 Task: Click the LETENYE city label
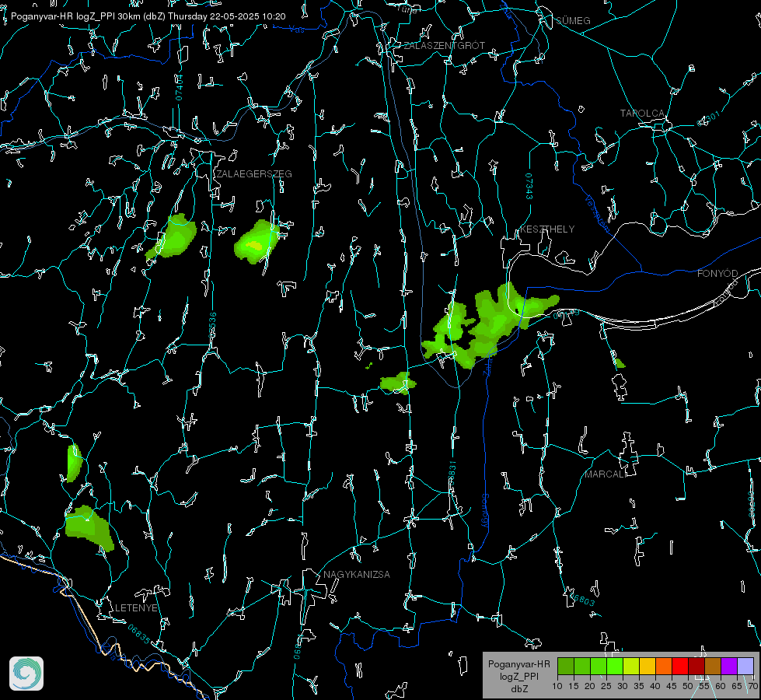136,607
